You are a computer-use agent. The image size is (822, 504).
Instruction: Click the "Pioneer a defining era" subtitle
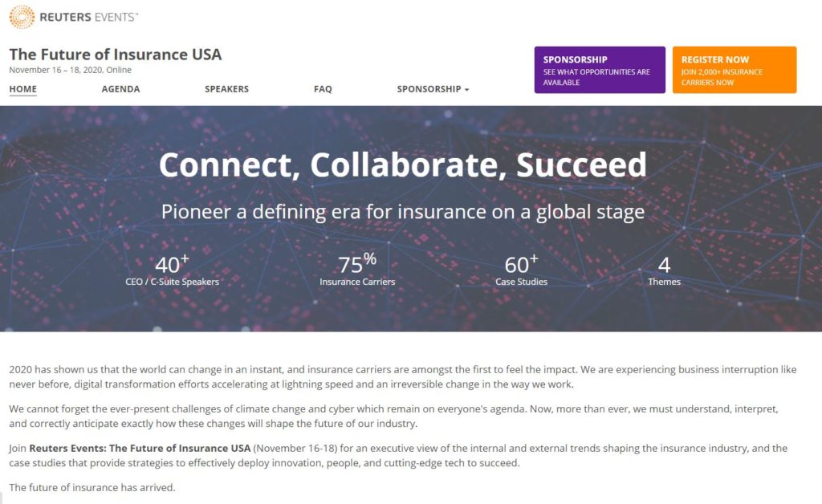[402, 212]
